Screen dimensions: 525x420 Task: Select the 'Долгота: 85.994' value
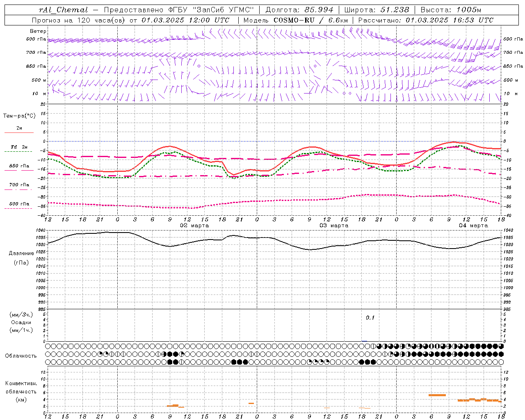coord(300,10)
